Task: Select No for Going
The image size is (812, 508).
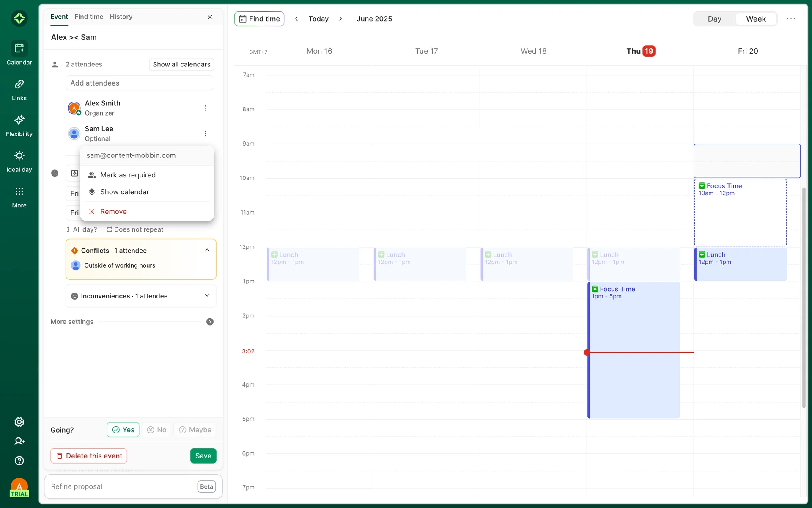Action: (156, 430)
